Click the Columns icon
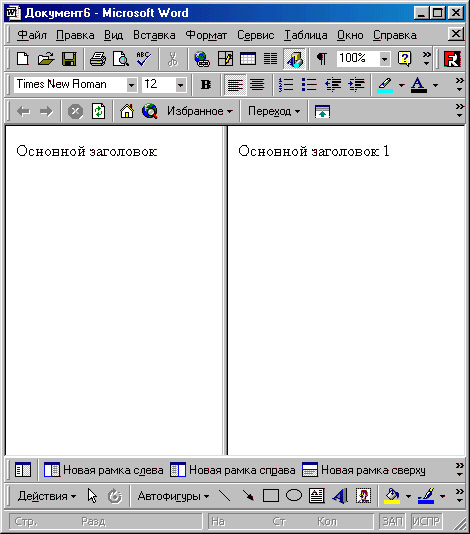 click(271, 59)
